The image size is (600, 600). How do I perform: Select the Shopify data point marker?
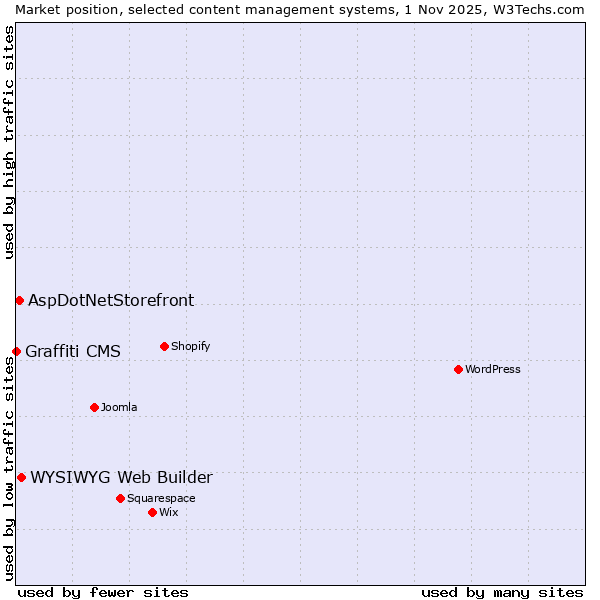(x=164, y=346)
